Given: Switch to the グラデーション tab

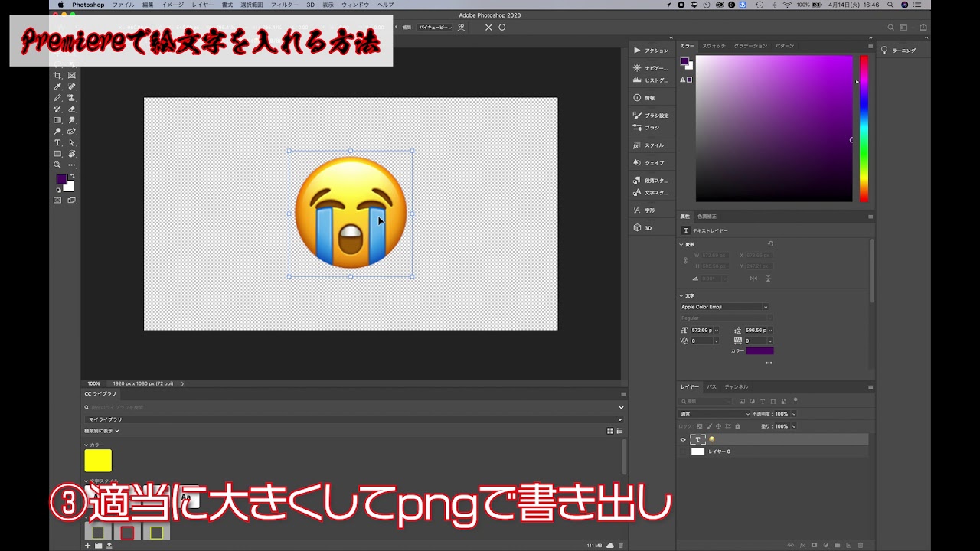Looking at the screenshot, I should [750, 46].
